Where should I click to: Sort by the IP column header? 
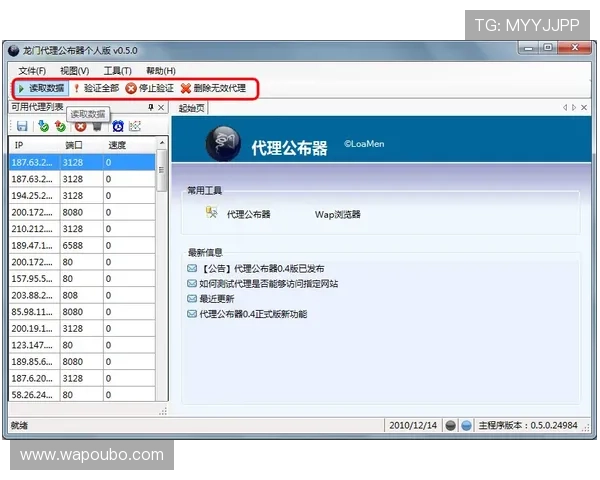point(34,145)
